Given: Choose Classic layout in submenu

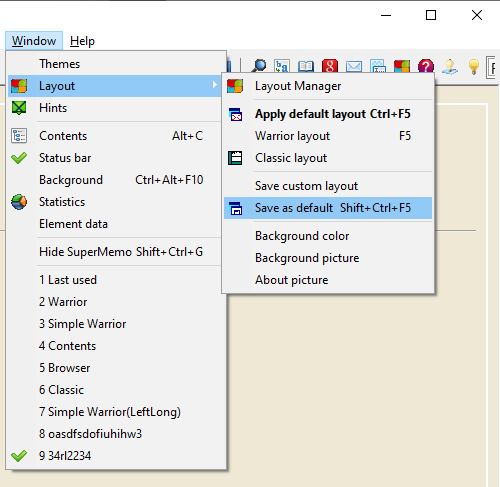Looking at the screenshot, I should (x=328, y=158).
